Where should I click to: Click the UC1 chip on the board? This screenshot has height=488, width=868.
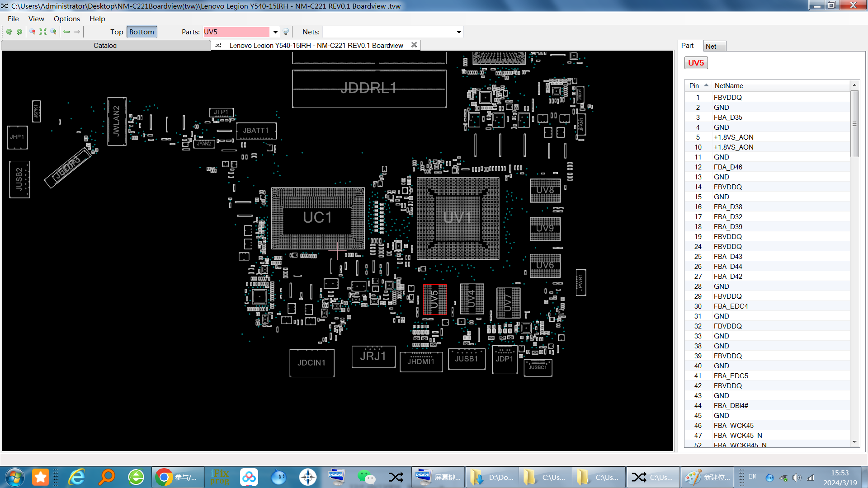[317, 218]
